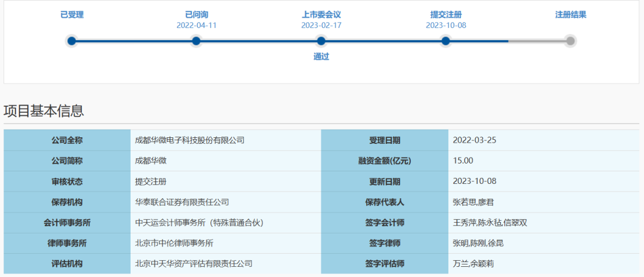Click the 提交注册 status value in table
644x277 pixels.
[x=151, y=181]
